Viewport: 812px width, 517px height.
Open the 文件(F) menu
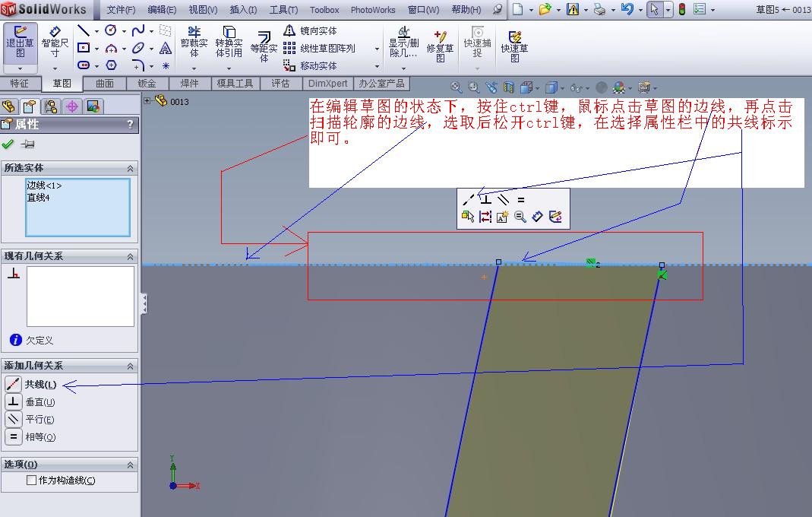coord(121,10)
